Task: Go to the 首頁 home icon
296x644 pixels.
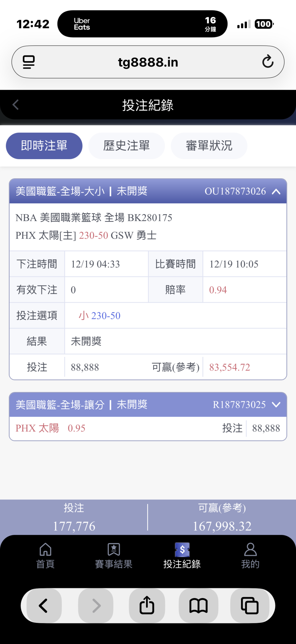Action: [x=45, y=556]
